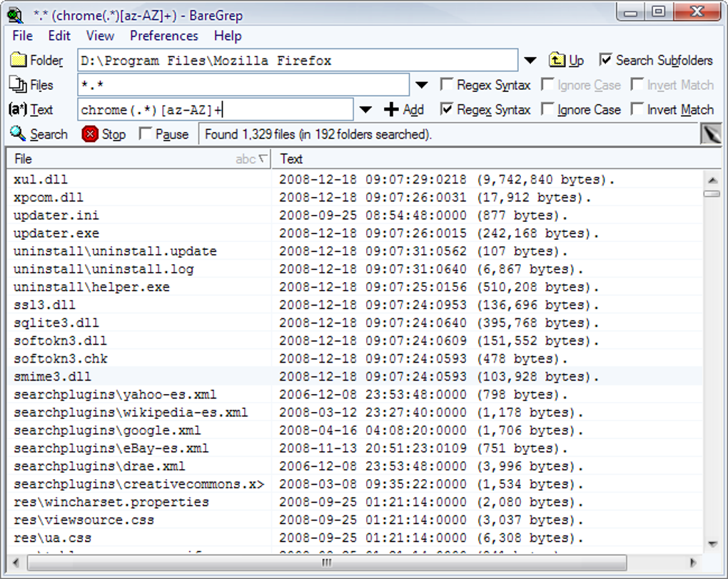Select the updater.ini row
Viewport: 728px width, 579px height.
tap(355, 216)
